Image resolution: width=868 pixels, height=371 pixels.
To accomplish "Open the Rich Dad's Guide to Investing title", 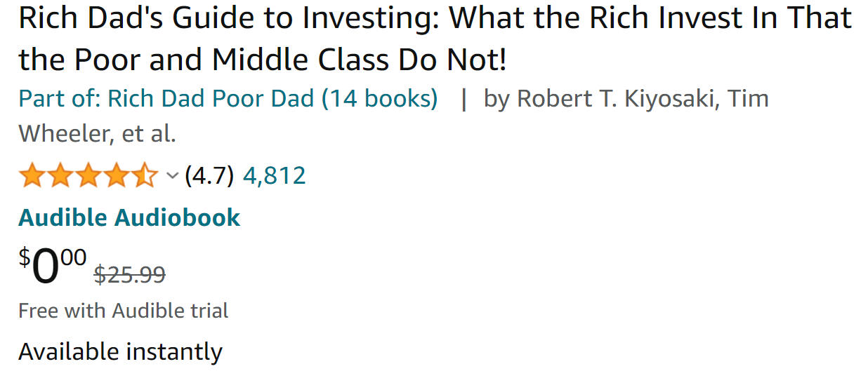I will [x=434, y=39].
